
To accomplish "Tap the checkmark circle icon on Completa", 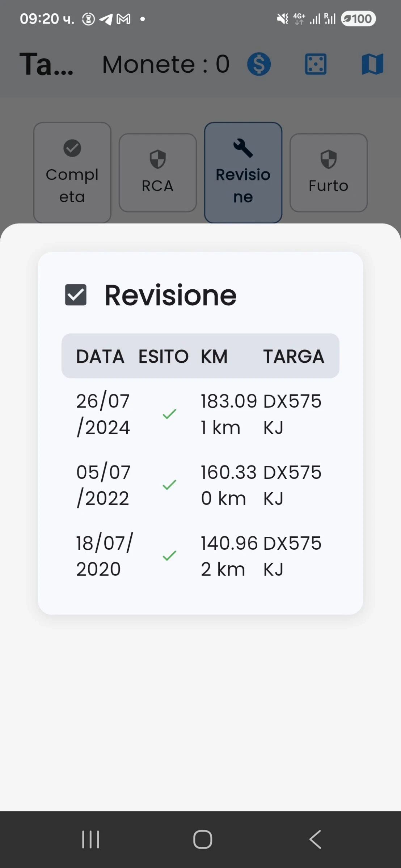I will pyautogui.click(x=72, y=148).
